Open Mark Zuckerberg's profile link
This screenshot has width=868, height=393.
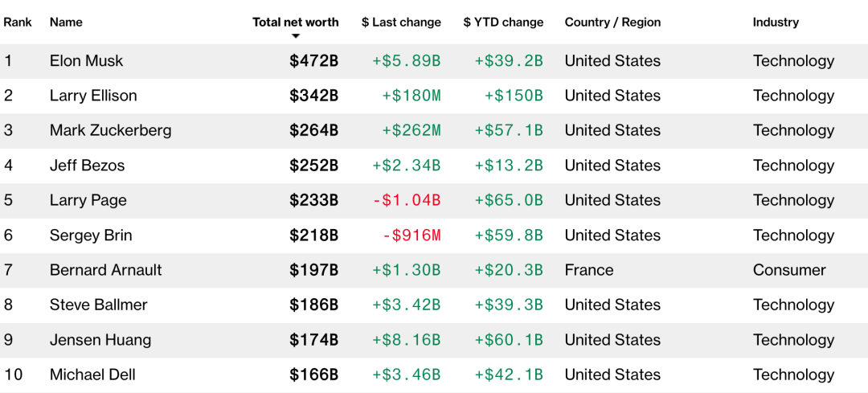tap(110, 130)
